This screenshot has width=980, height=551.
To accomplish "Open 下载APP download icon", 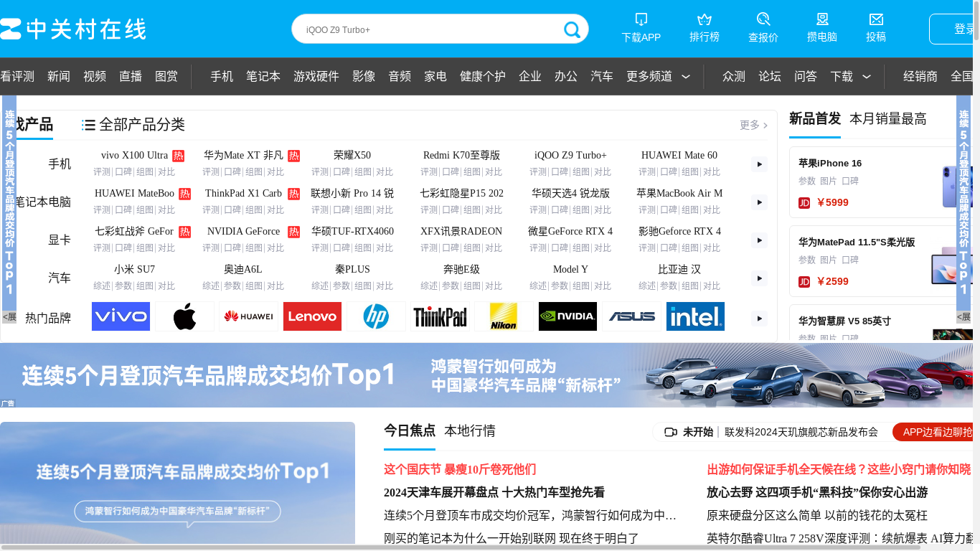I will 641,19.
